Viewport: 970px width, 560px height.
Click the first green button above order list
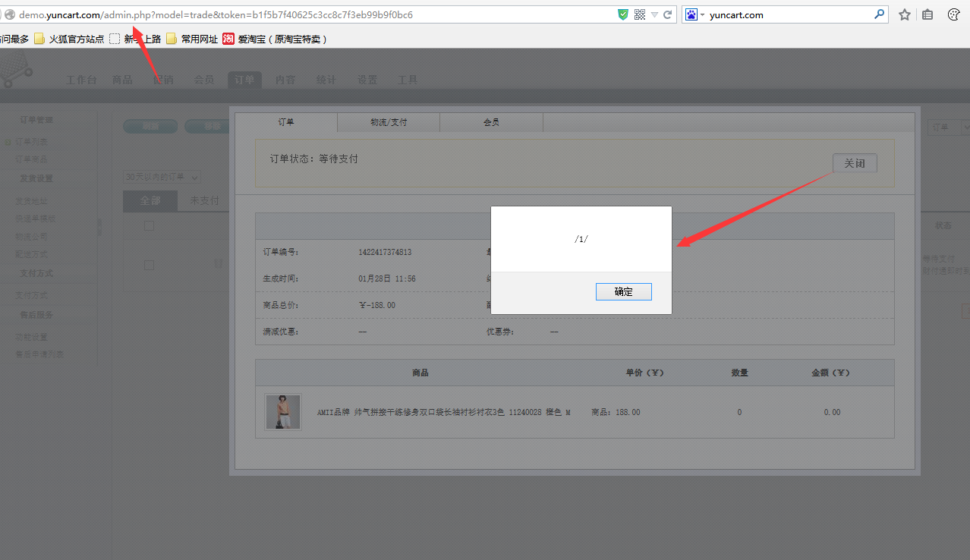[150, 127]
